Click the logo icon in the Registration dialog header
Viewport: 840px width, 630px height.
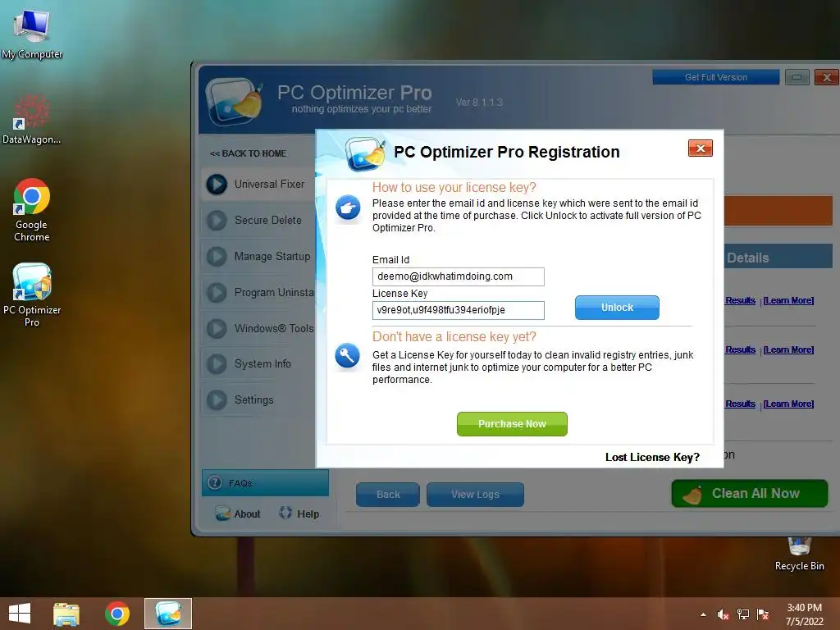pyautogui.click(x=365, y=154)
